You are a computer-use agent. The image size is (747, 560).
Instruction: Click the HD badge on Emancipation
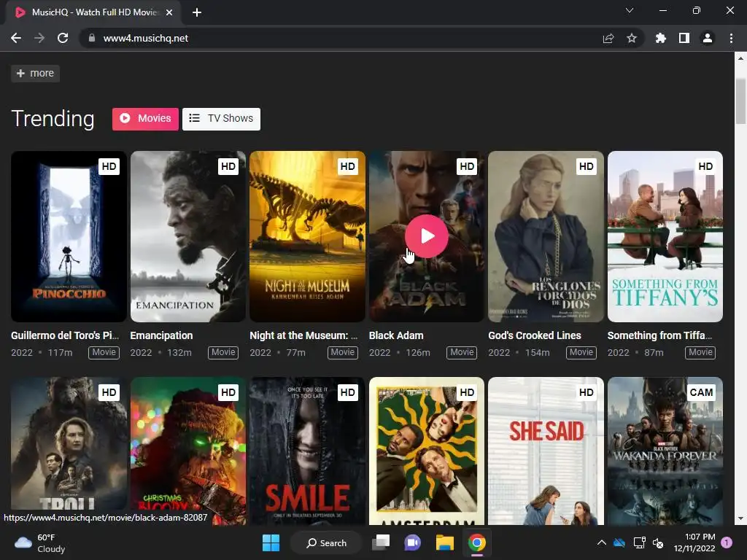pyautogui.click(x=228, y=166)
